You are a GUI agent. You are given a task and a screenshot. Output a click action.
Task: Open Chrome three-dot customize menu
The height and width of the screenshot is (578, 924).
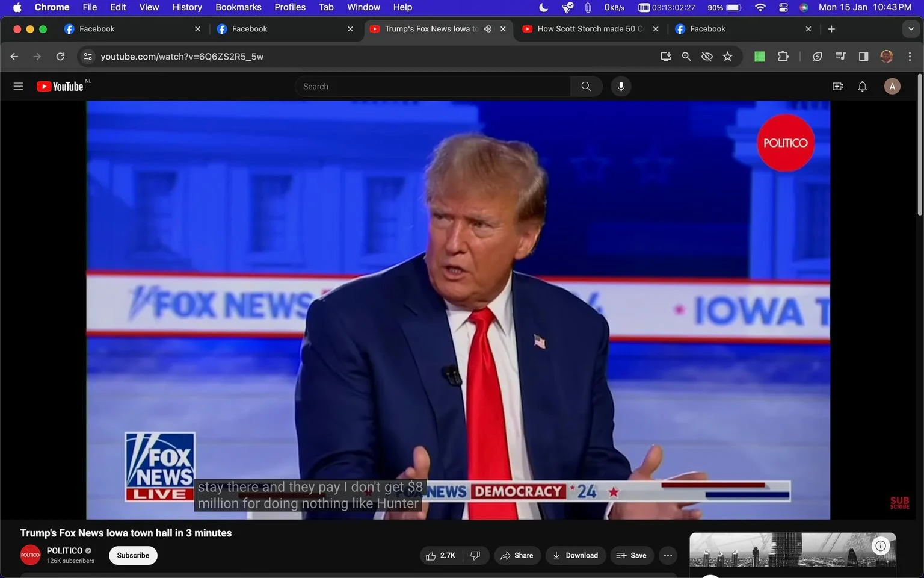click(x=910, y=56)
